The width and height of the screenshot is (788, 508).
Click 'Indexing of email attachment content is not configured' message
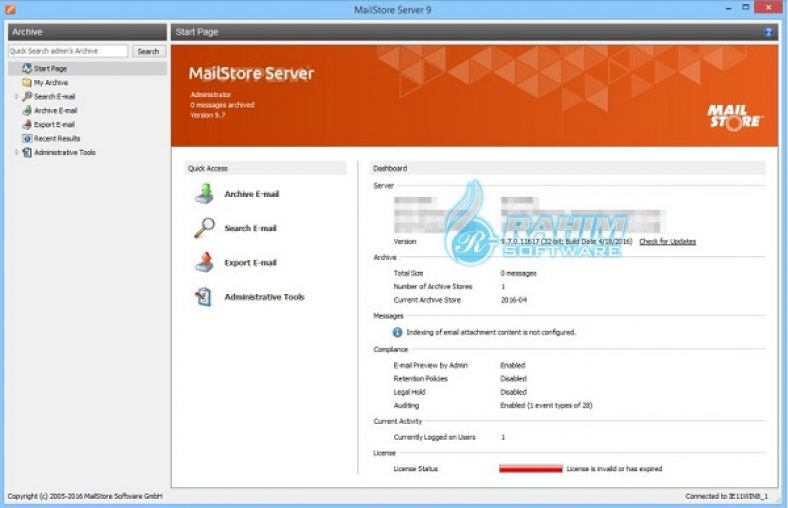click(x=491, y=332)
